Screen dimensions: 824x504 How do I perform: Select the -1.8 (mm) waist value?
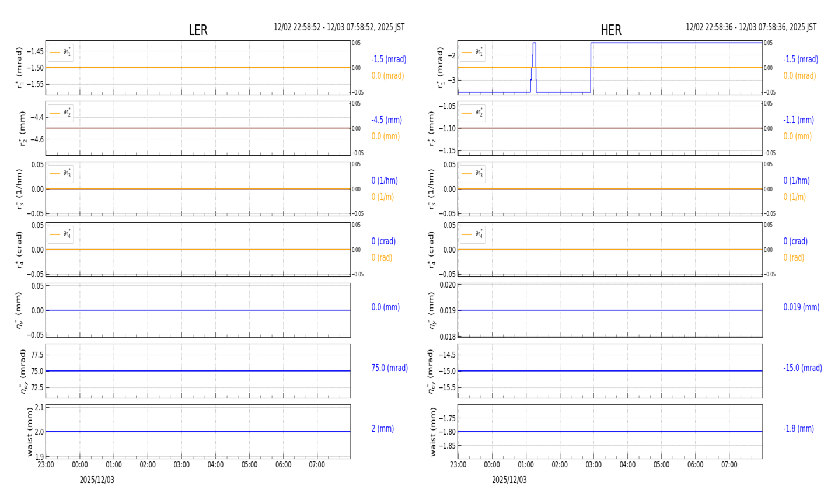click(798, 429)
